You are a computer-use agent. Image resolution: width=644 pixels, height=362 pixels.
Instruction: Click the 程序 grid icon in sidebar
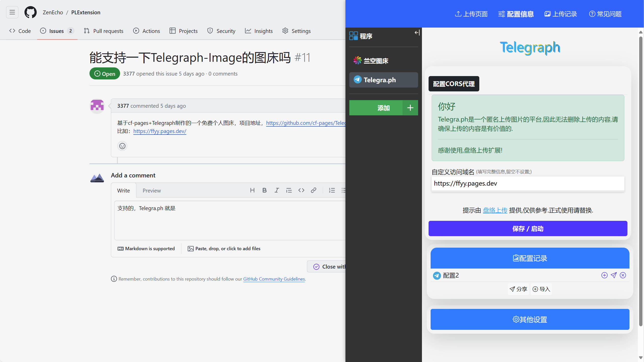[x=354, y=36]
